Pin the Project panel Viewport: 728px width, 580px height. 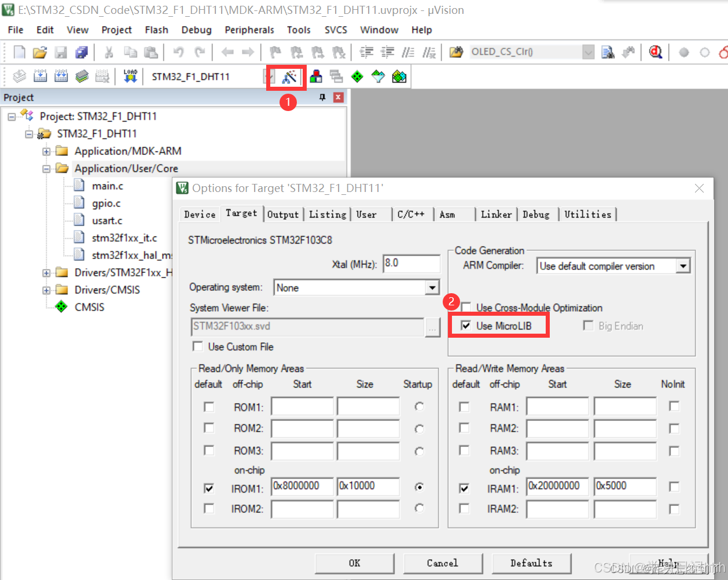pos(322,97)
